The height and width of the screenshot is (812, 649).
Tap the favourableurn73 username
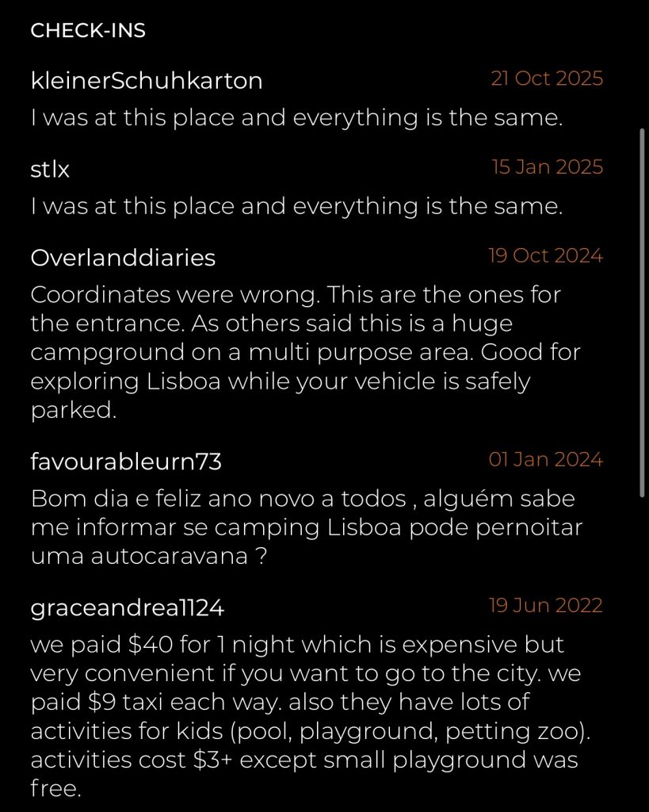(125, 462)
